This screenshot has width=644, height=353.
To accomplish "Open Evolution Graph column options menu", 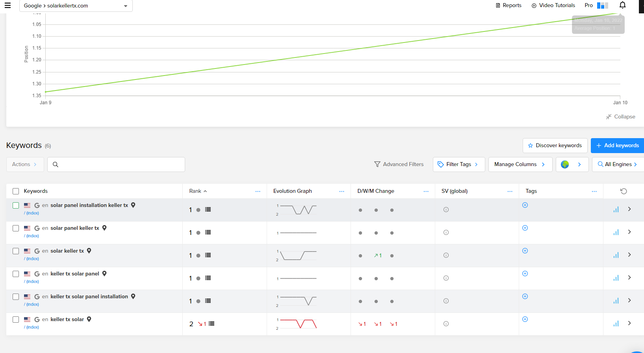I will (341, 191).
